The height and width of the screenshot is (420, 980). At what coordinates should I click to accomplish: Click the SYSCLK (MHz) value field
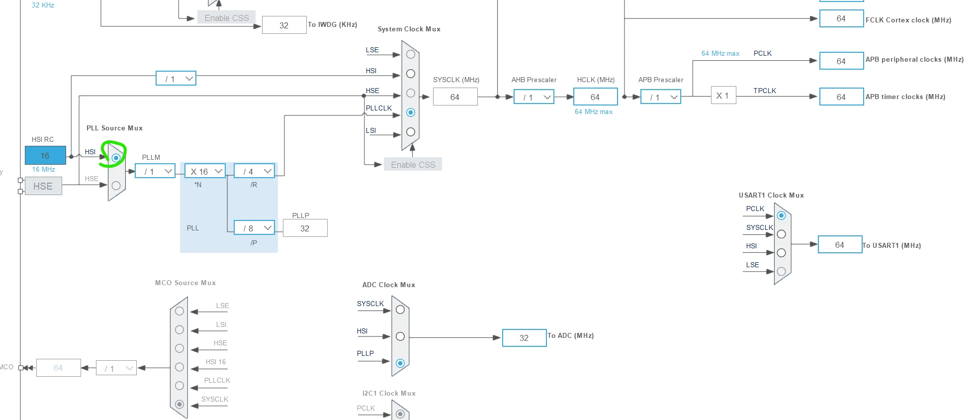(x=455, y=97)
